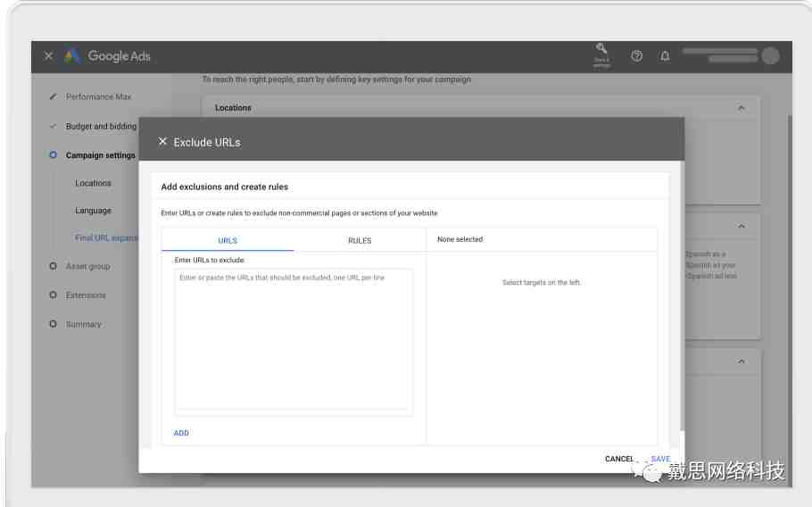Open the notifications bell icon
Viewport: 812px width, 507px height.
coord(665,56)
